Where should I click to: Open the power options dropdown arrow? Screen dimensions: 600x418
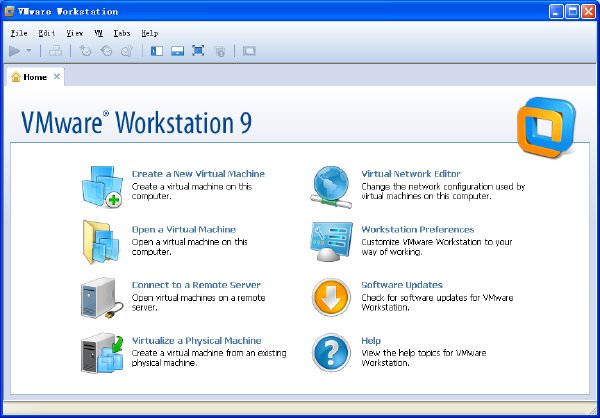29,51
